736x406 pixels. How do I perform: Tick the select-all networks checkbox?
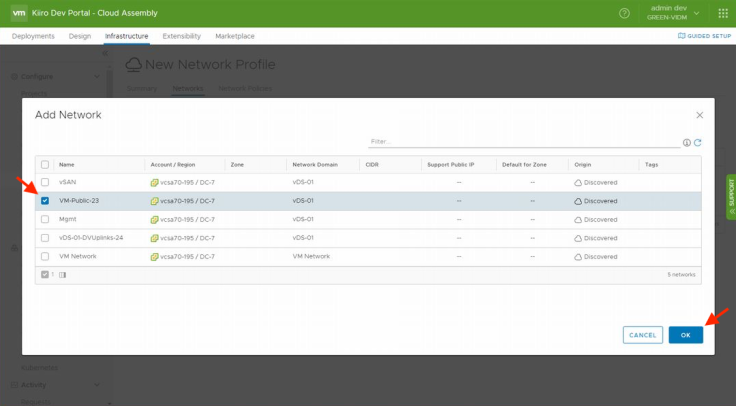click(45, 165)
